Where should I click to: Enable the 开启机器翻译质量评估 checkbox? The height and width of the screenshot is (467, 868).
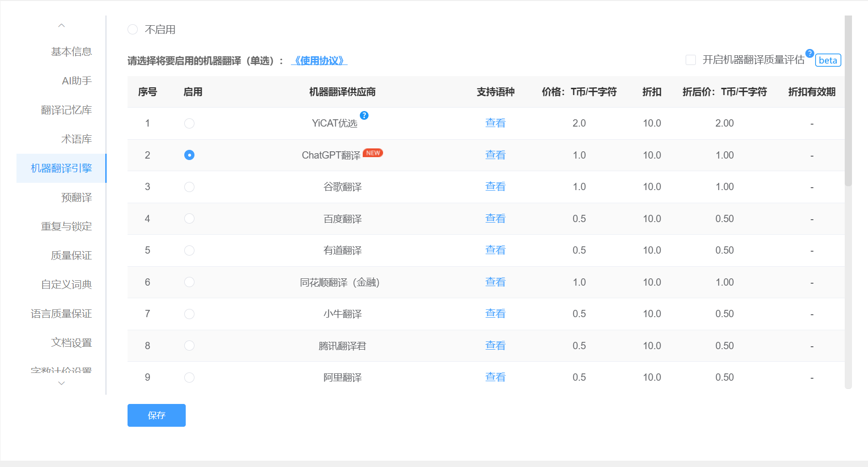pos(691,60)
